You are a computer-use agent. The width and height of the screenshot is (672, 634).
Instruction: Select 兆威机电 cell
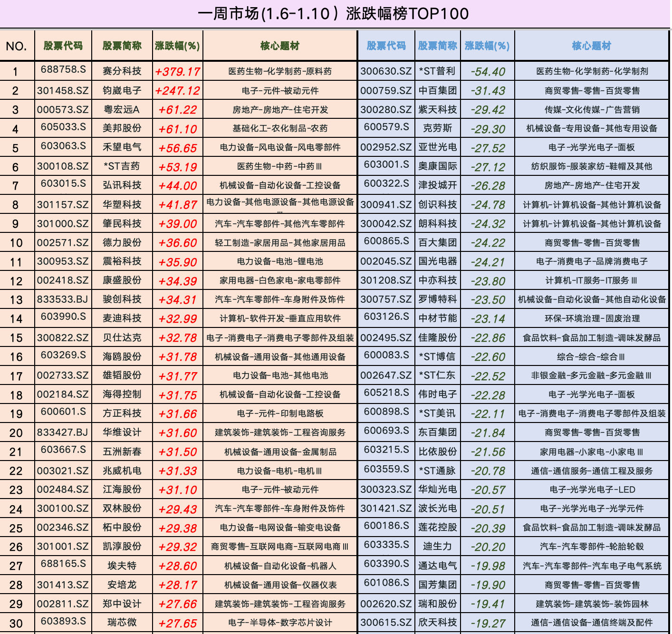click(122, 471)
